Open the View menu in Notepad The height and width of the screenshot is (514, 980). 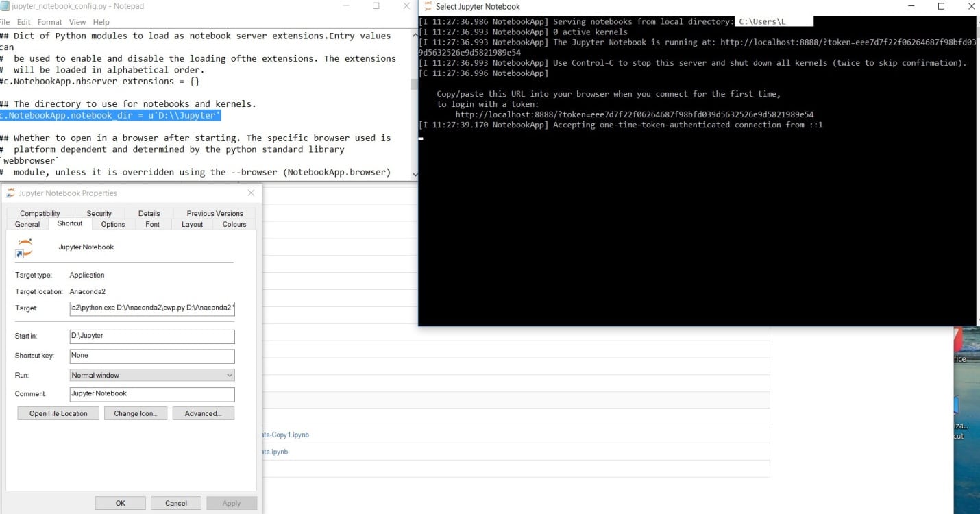[x=77, y=22]
